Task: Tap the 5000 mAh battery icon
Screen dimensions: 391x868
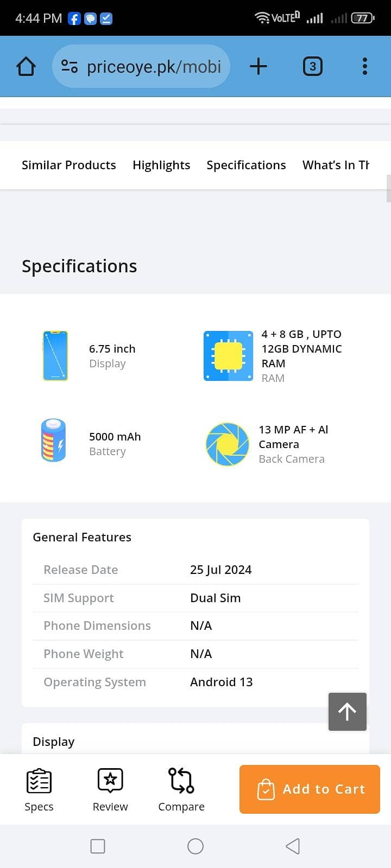Action: click(54, 441)
